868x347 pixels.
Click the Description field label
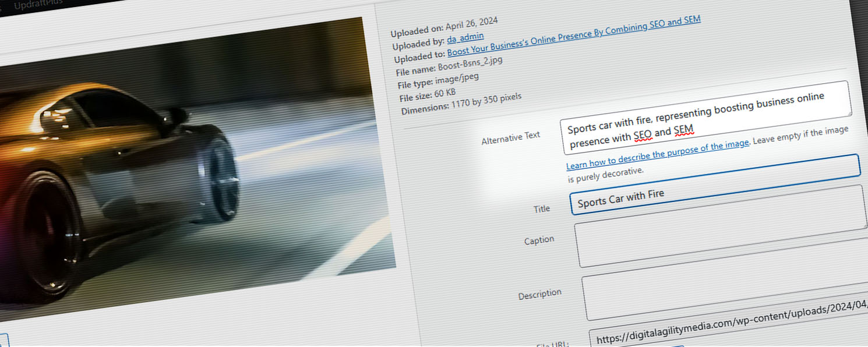click(540, 294)
